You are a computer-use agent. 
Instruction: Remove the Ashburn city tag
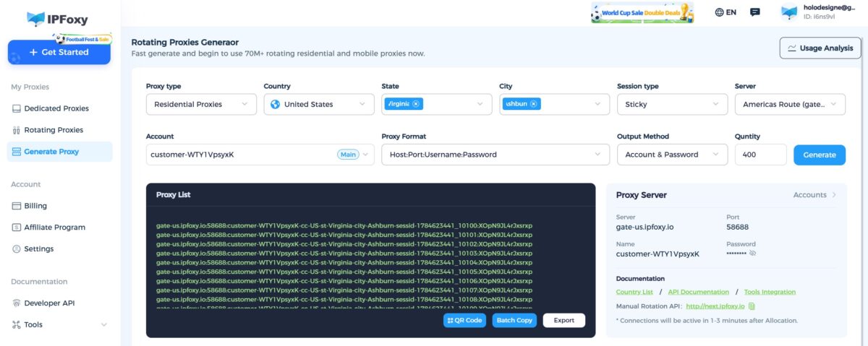point(534,104)
